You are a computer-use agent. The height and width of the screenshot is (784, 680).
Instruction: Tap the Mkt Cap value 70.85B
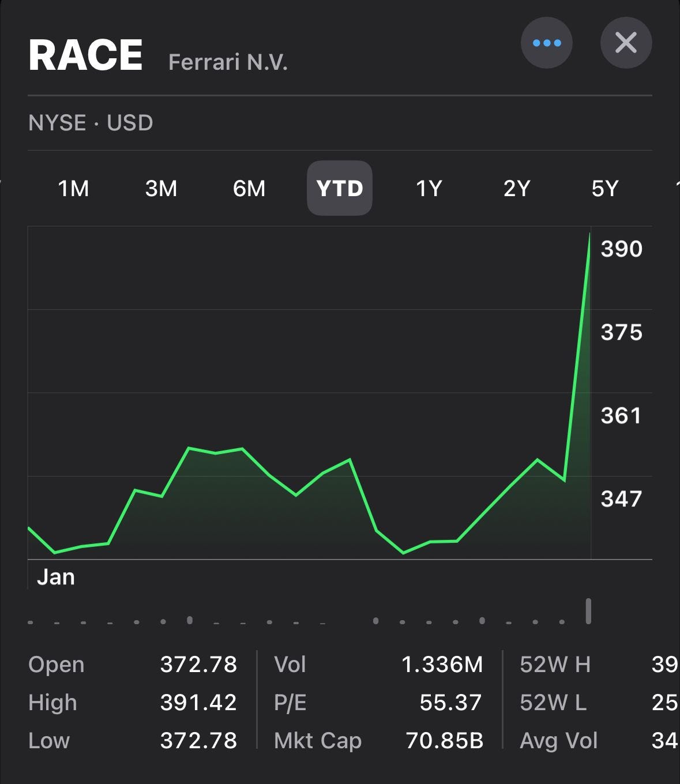click(444, 741)
